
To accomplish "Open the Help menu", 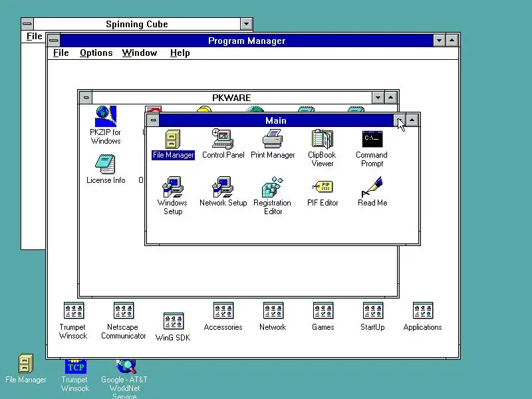I will click(x=180, y=53).
